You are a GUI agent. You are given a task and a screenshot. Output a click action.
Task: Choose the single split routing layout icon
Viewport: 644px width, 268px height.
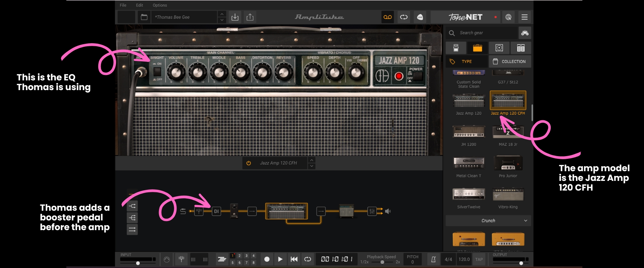pos(132,206)
